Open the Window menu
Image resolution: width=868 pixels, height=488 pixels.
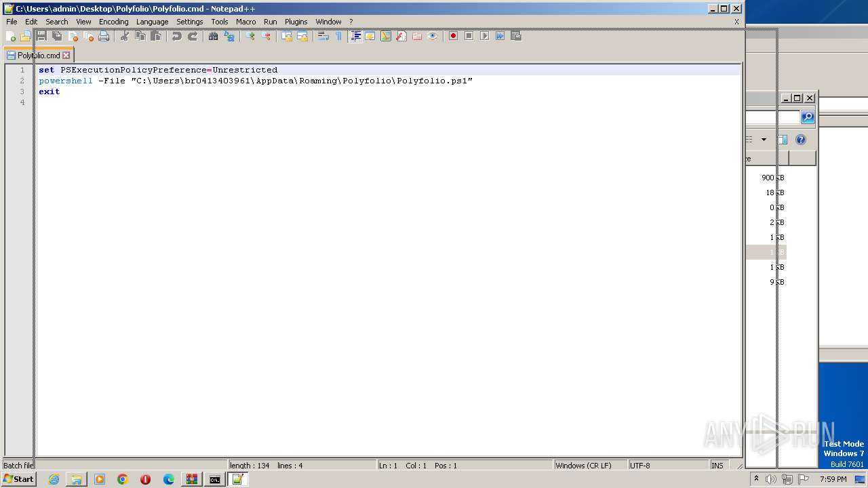(328, 22)
